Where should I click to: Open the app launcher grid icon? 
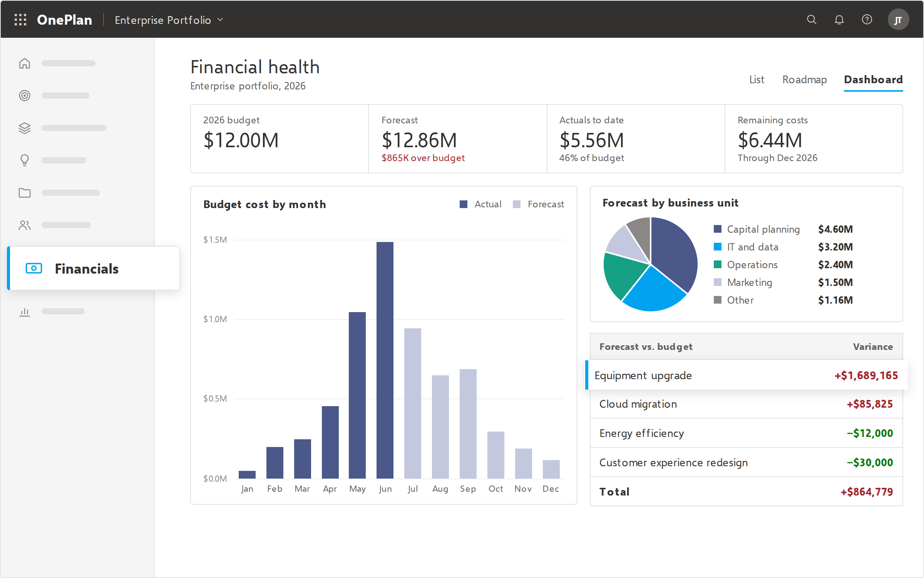click(x=20, y=20)
